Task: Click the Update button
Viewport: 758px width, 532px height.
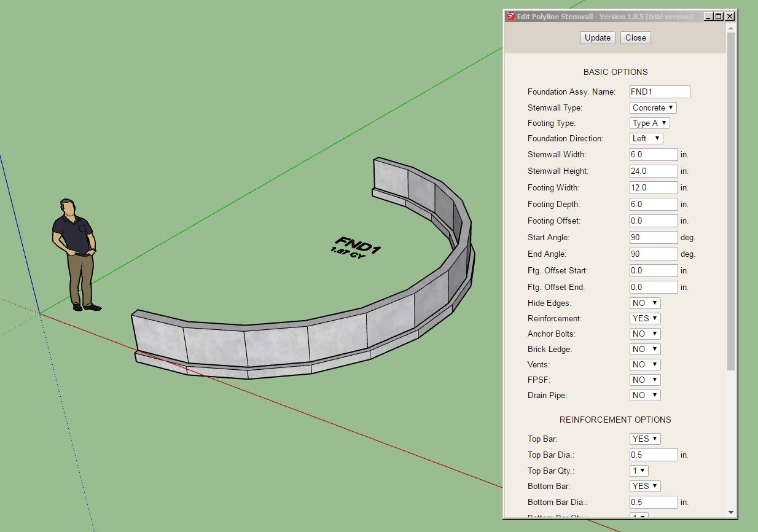Action: 597,37
